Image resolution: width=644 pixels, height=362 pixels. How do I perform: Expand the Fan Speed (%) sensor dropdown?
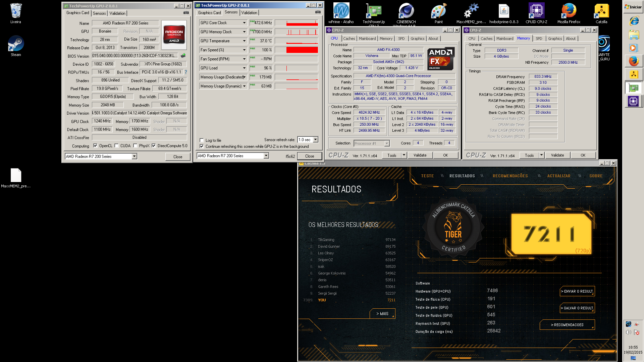click(x=244, y=50)
